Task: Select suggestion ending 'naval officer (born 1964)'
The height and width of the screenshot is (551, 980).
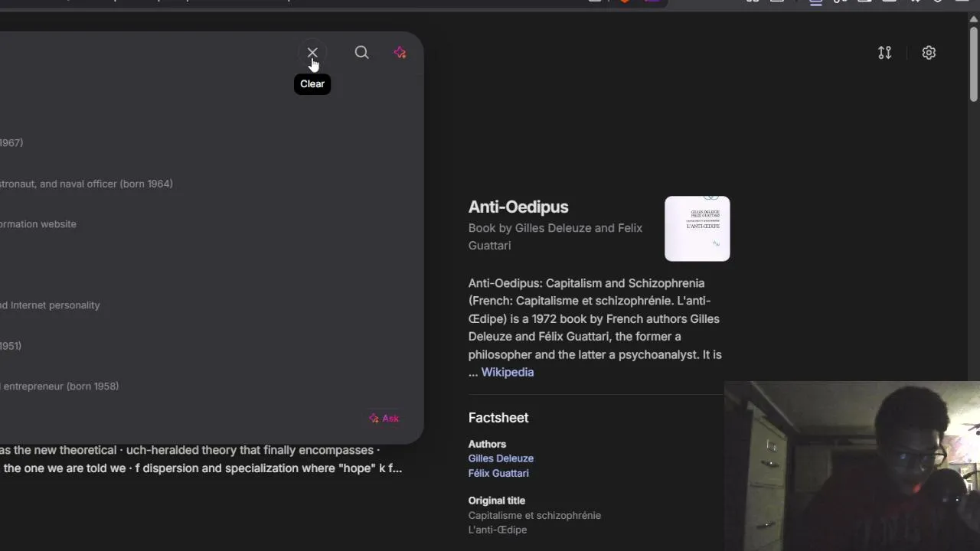Action: tap(87, 184)
